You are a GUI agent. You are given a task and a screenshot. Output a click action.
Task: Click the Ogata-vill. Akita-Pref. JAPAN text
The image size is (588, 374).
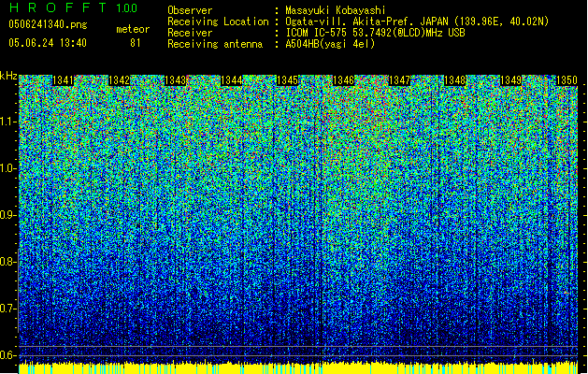417,22
